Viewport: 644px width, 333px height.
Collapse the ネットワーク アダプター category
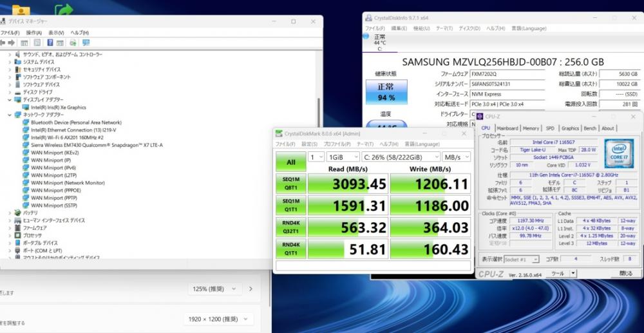click(x=10, y=115)
